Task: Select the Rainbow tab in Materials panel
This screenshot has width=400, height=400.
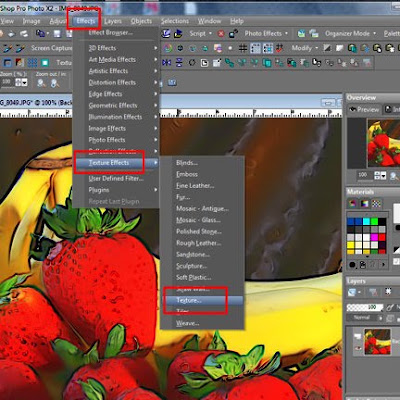Action: [x=364, y=203]
